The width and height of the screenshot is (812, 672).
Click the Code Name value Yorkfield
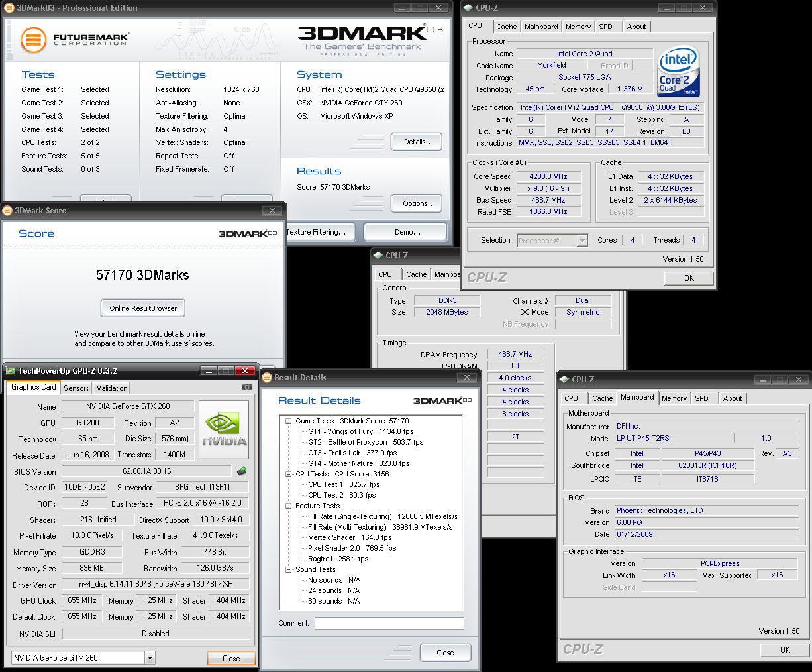[552, 65]
